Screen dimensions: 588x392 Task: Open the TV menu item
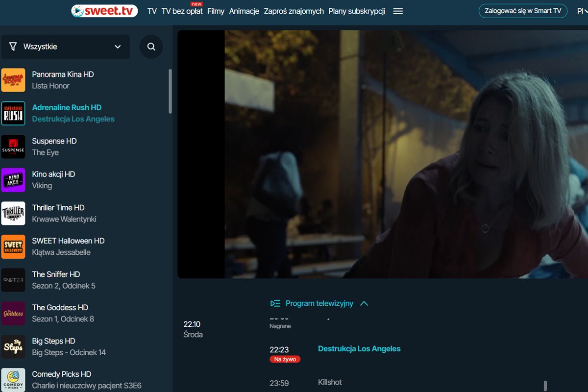(152, 11)
